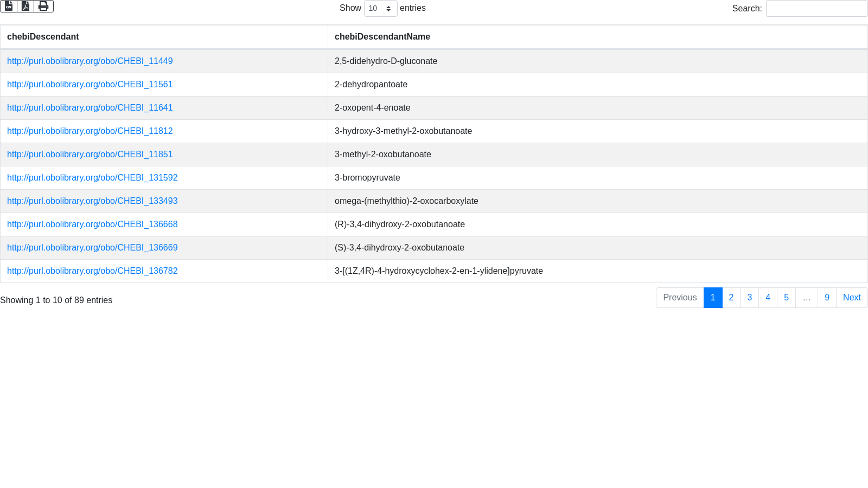Open the CHEBI_136669 link

point(92,248)
